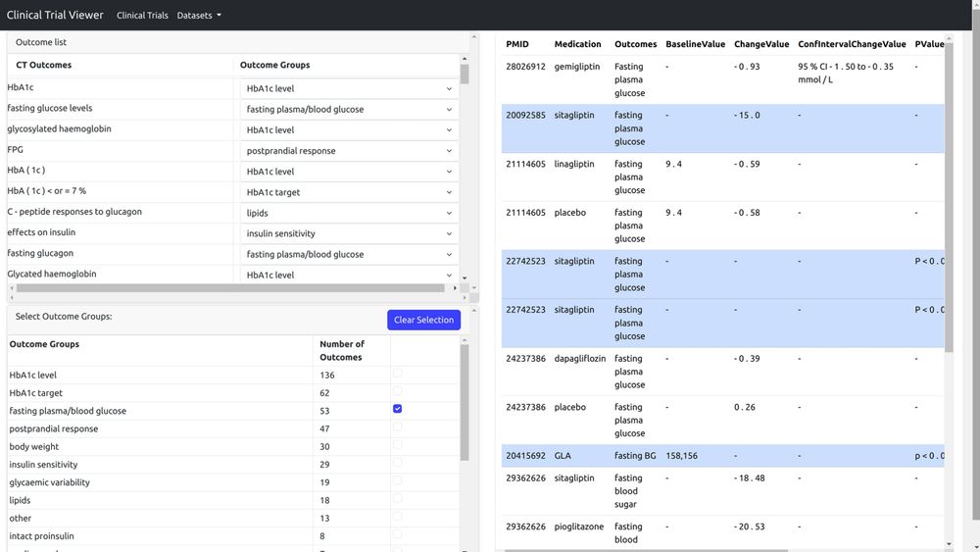Check the lipids group checkbox

pyautogui.click(x=398, y=498)
